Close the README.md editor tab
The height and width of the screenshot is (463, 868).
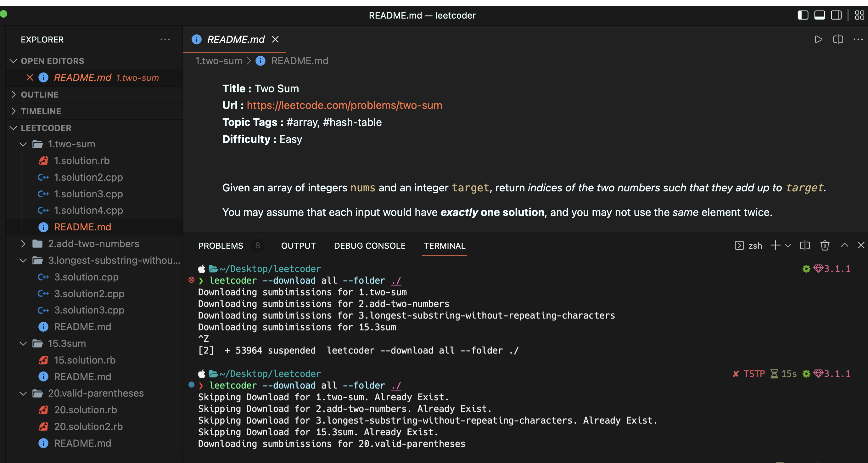275,39
